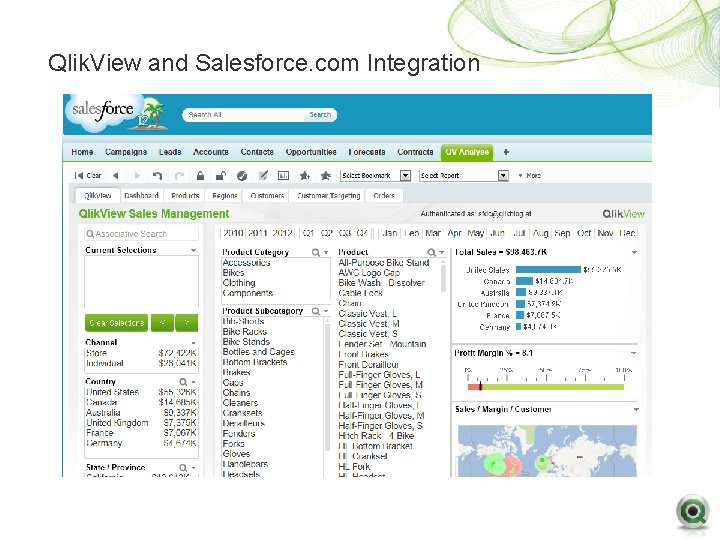Screen dimensions: 720x540
Task: Click the search magnifier in Country list
Action: (x=183, y=382)
